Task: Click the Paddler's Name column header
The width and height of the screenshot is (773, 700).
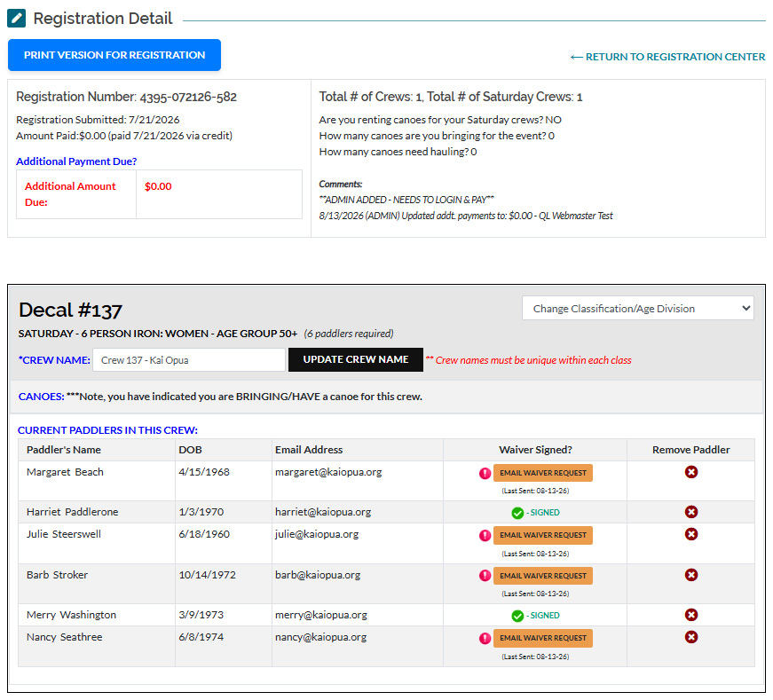Action: pyautogui.click(x=64, y=450)
